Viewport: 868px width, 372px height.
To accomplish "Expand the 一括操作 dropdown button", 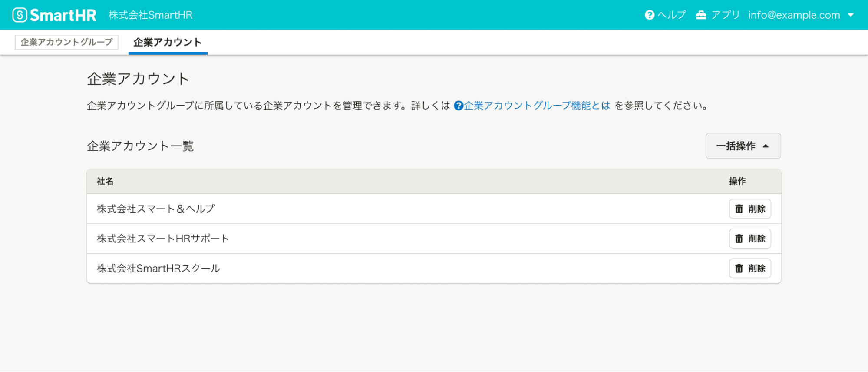I will pos(743,146).
